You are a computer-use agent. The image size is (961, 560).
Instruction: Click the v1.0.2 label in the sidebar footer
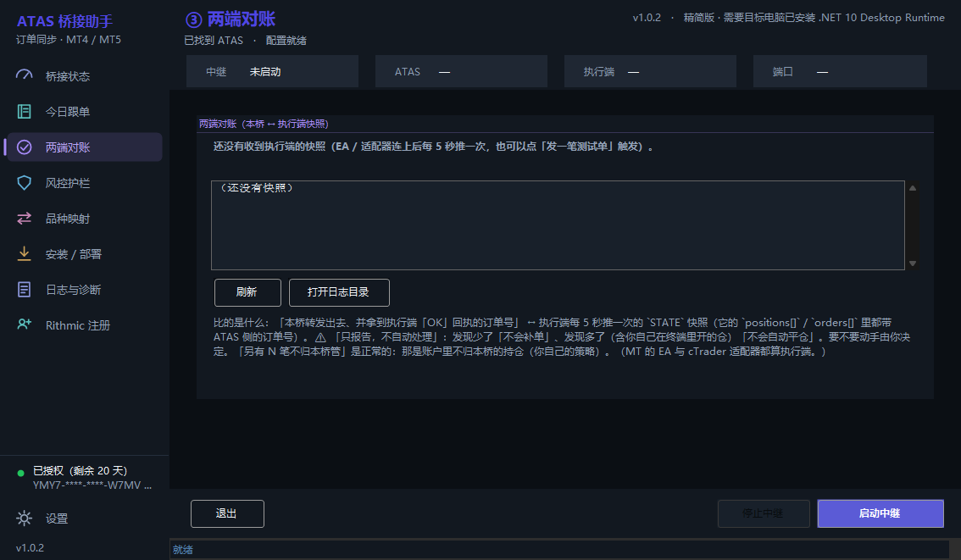pyautogui.click(x=30, y=548)
